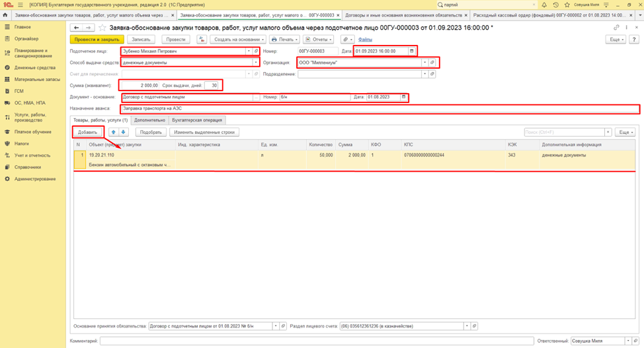Open history clock icon
The height and width of the screenshot is (348, 644).
coord(555,5)
